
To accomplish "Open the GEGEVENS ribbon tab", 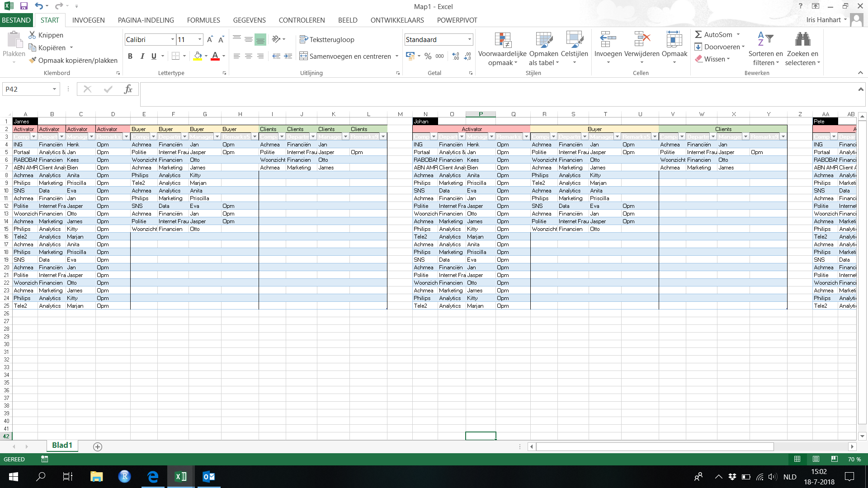I will pyautogui.click(x=249, y=20).
